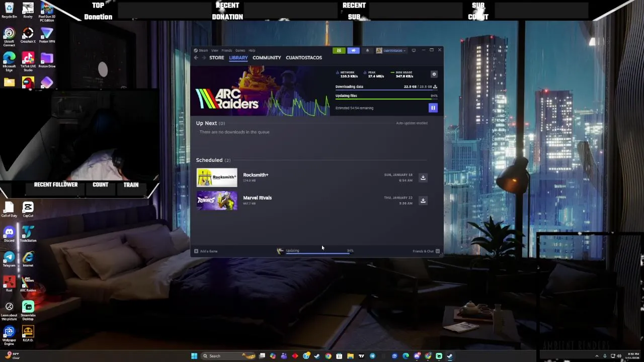Click the Auto-updates enabled text

[x=412, y=123]
